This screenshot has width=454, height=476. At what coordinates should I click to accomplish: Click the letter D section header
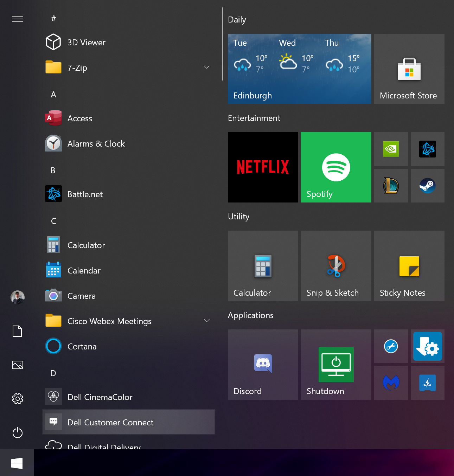[53, 373]
